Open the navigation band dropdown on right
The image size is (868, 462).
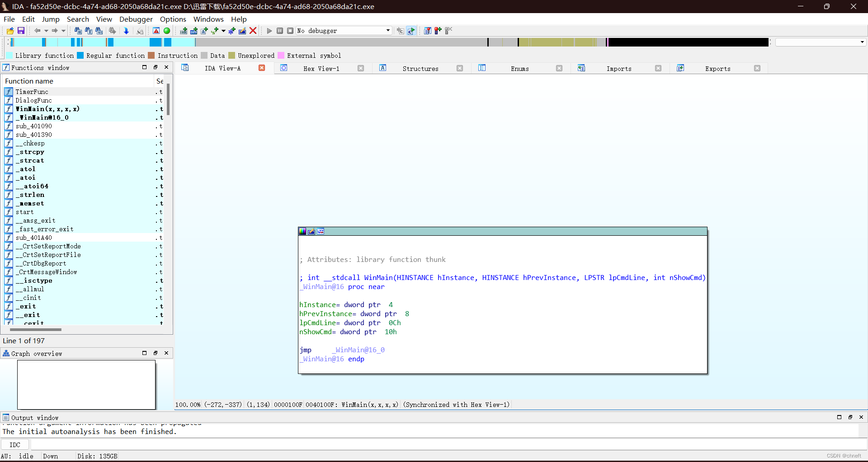click(x=862, y=42)
